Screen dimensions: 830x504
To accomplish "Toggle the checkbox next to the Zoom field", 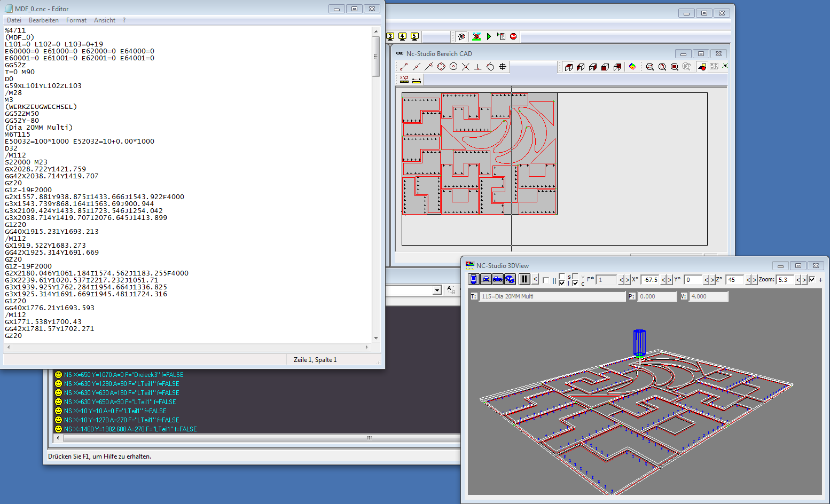I will 811,279.
